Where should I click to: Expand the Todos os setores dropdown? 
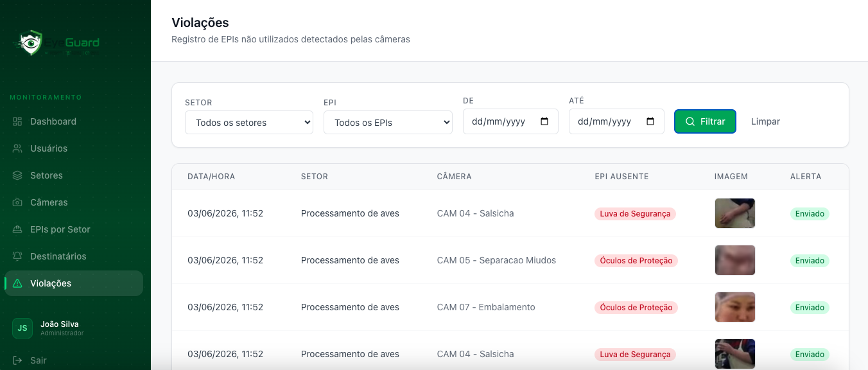(249, 122)
